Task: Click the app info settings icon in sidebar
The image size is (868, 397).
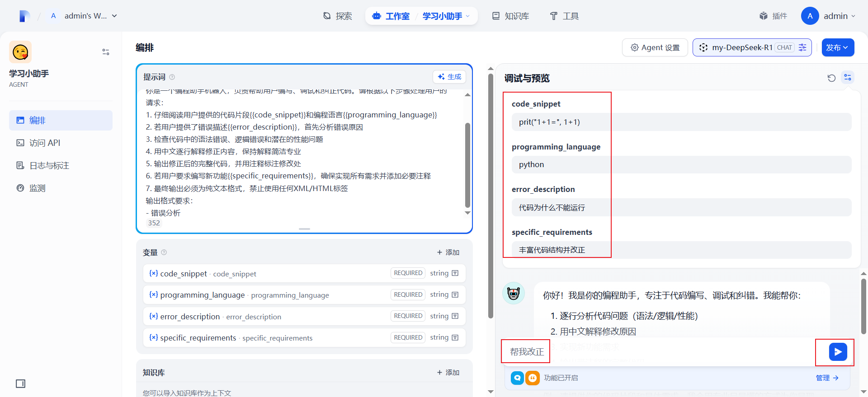Action: [x=106, y=52]
